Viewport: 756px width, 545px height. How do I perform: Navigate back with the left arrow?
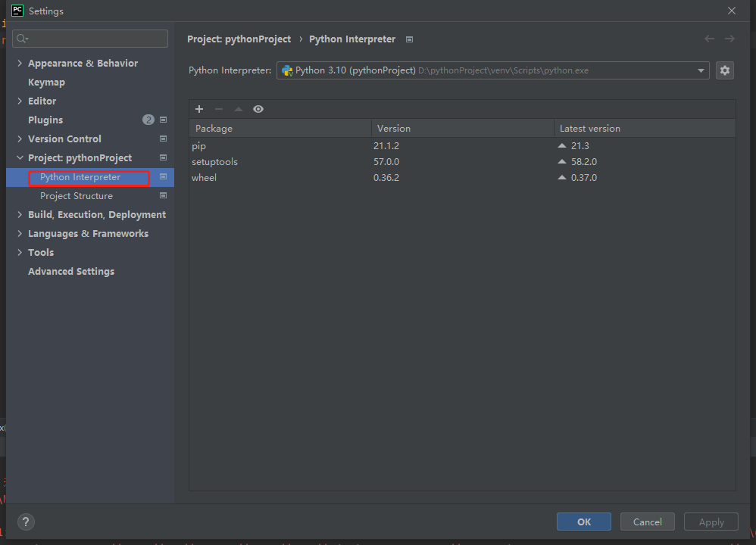709,39
